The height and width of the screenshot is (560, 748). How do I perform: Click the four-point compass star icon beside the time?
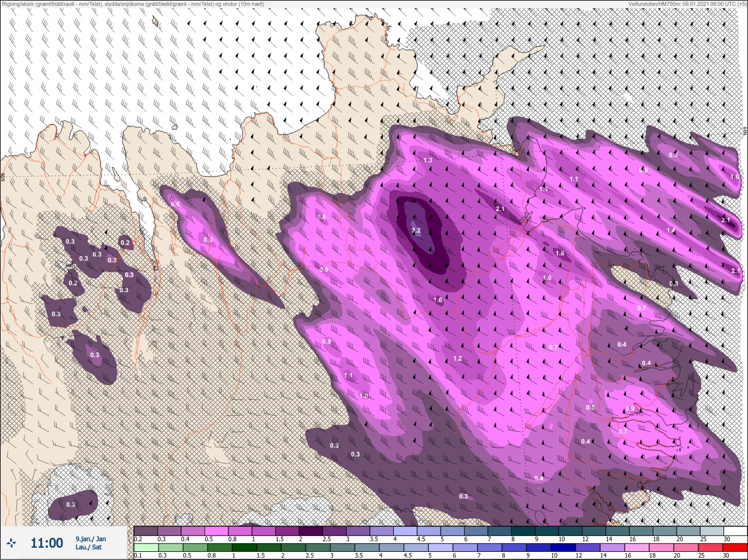12,543
